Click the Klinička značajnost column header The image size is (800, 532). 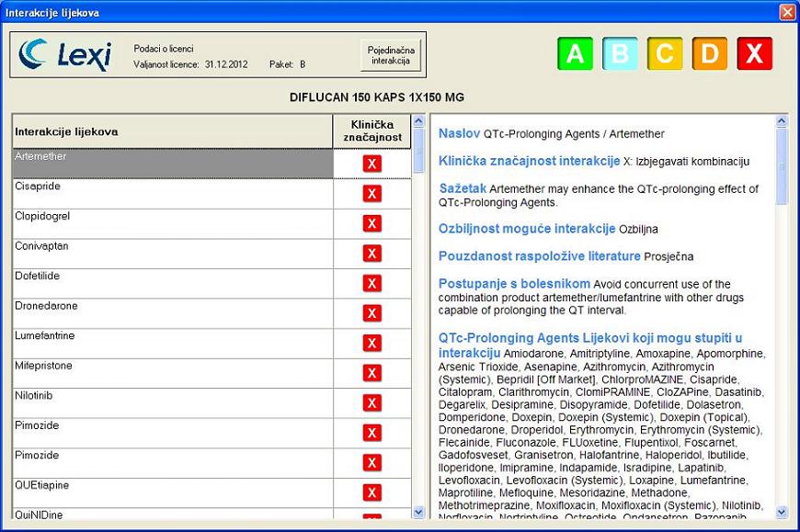click(371, 131)
